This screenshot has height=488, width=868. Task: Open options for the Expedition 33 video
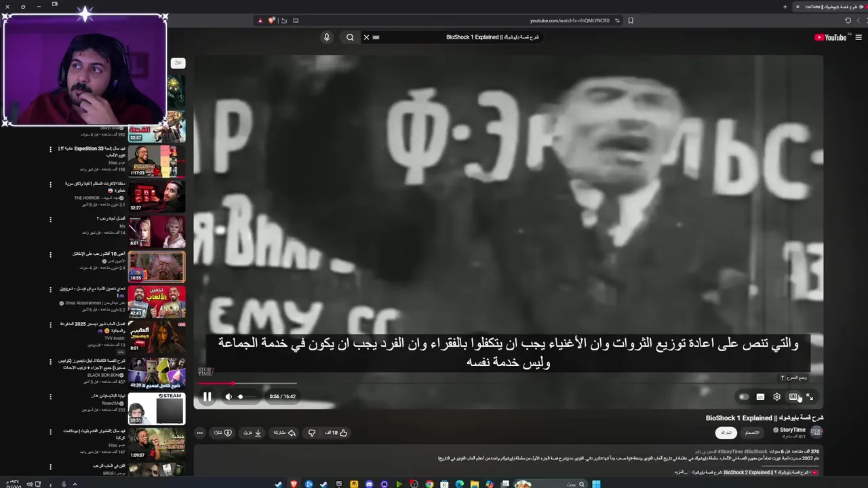tap(50, 149)
